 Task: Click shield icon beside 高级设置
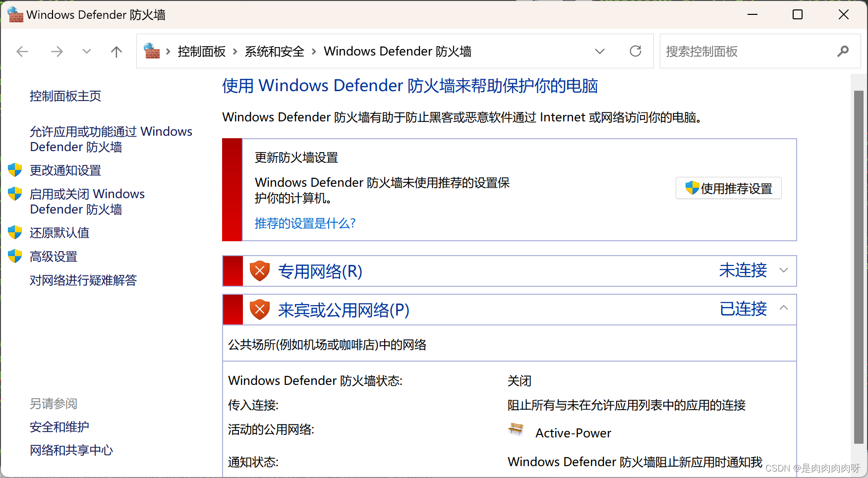pos(15,256)
